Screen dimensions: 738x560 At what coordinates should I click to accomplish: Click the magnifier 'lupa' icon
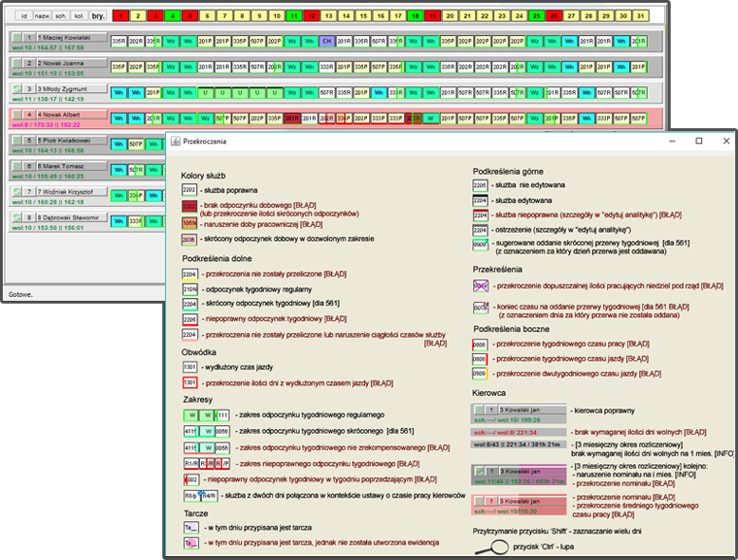point(491,547)
